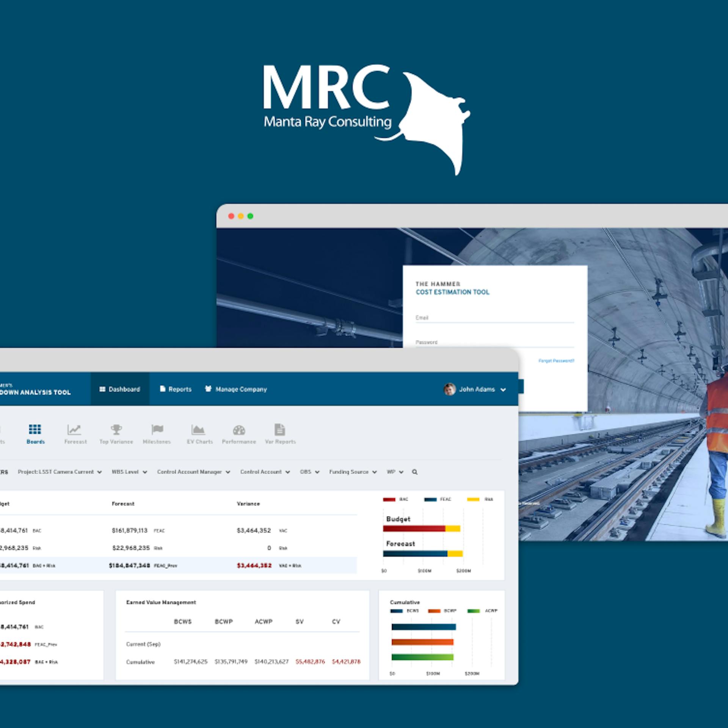Click the Cumulative row label in EVM table
Screen dimensions: 728x728
point(140,662)
